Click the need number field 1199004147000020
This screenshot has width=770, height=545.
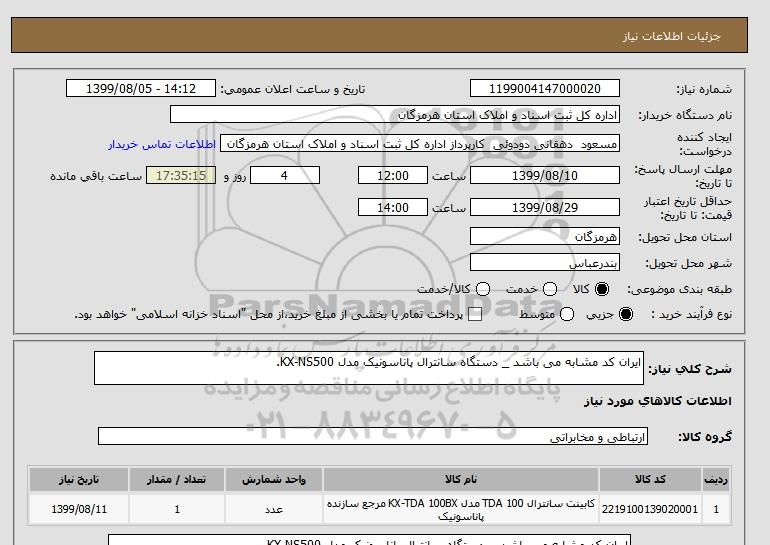(545, 88)
